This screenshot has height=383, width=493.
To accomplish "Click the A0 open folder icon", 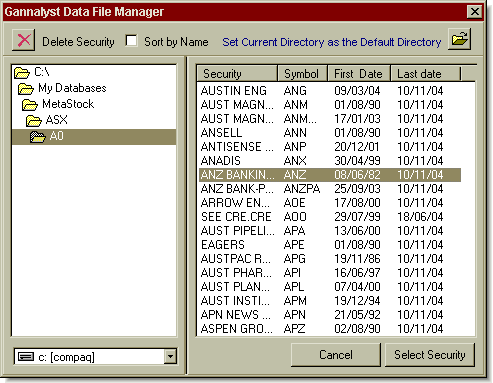I will coord(38,137).
